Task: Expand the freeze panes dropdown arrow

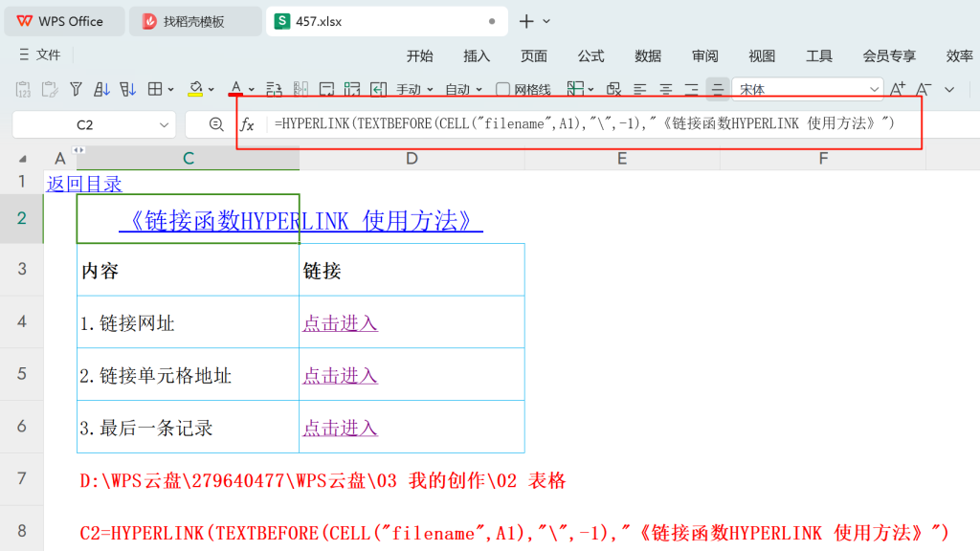Action: tap(590, 90)
